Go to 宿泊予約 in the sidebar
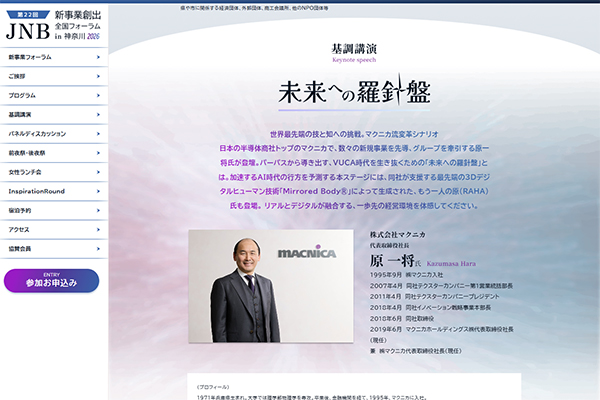 [x=54, y=210]
